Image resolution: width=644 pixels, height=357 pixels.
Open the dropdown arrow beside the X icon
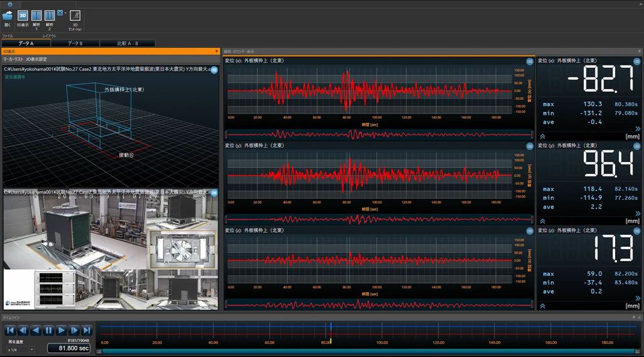tap(65, 13)
